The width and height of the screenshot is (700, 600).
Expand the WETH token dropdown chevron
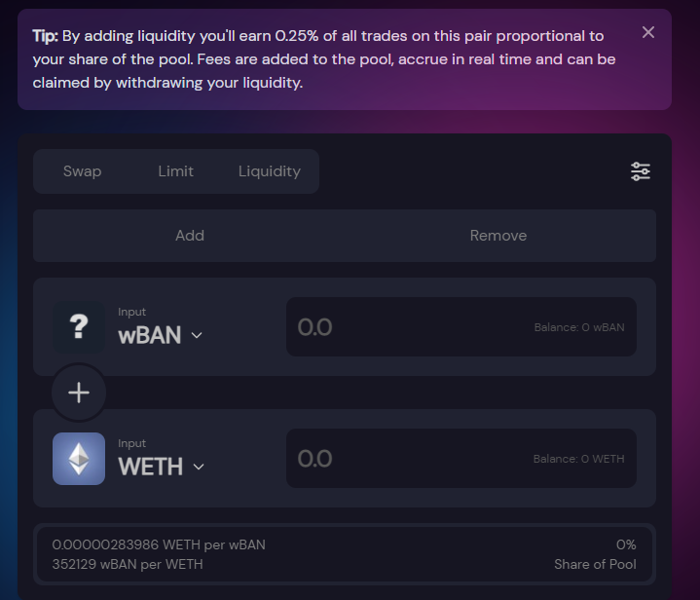point(199,467)
